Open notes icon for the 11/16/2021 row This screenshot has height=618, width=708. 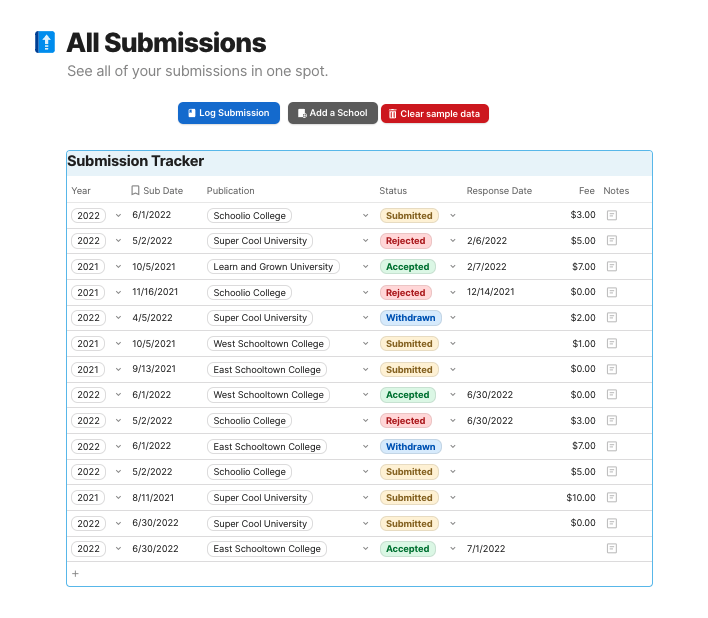click(x=612, y=292)
